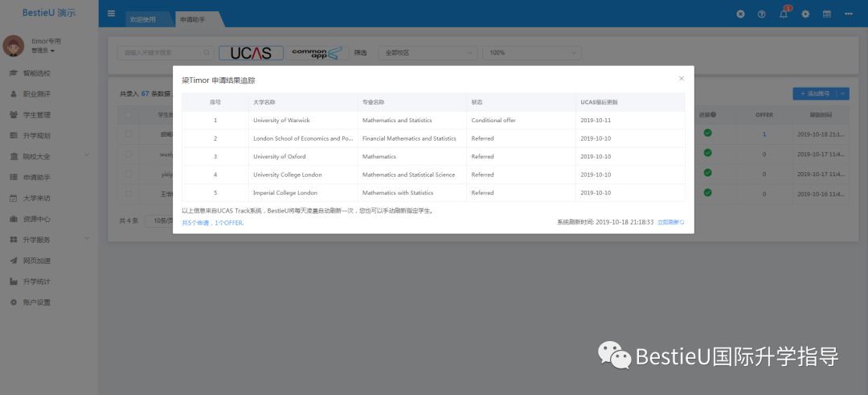868x395 pixels.
Task: Click the 添加账号 button
Action: click(815, 93)
